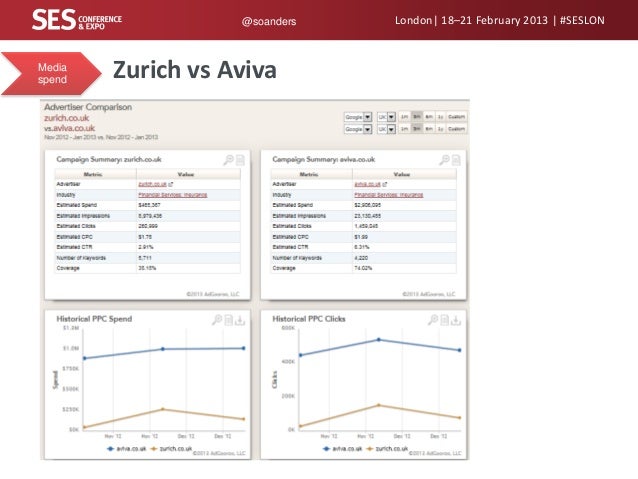Select 1y range in first date row
This screenshot has width=638, height=479.
coord(440,117)
